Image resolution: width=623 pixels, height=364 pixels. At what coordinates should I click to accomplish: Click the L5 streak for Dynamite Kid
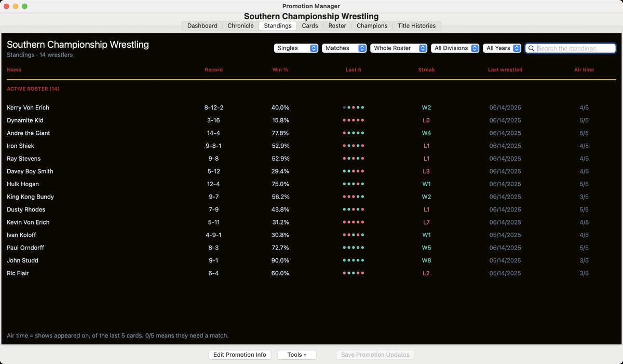pyautogui.click(x=426, y=120)
